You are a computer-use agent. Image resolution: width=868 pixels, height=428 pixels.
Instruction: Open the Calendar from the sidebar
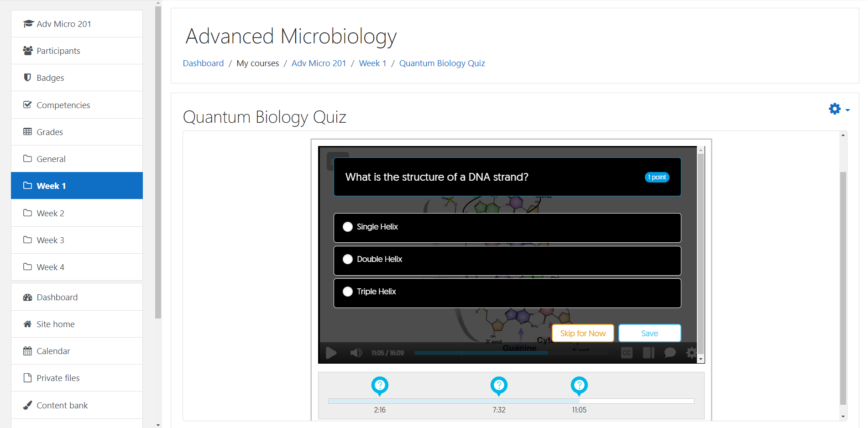pyautogui.click(x=53, y=351)
